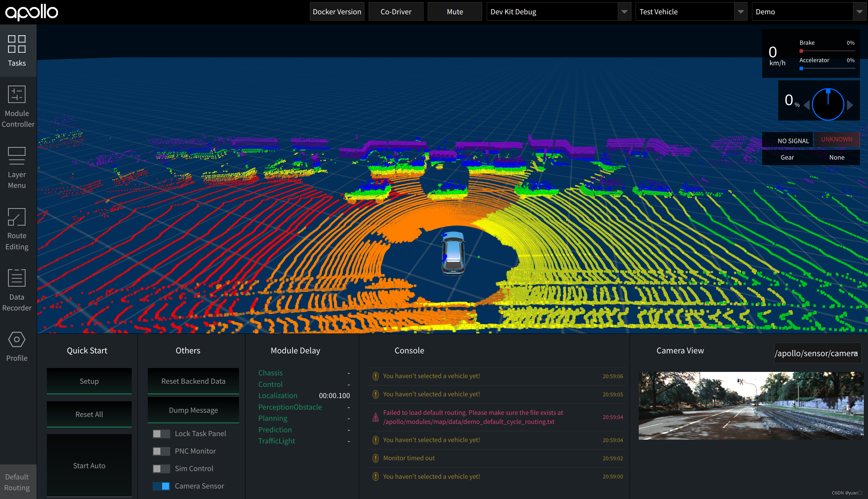This screenshot has width=868, height=499.
Task: Click the console message stamped 20:59:05
Action: tap(496, 394)
